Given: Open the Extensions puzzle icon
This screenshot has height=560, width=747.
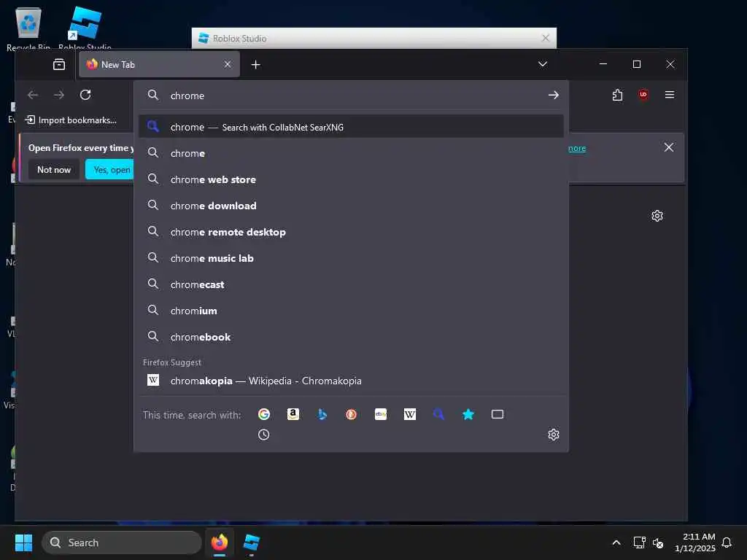Looking at the screenshot, I should tap(617, 95).
